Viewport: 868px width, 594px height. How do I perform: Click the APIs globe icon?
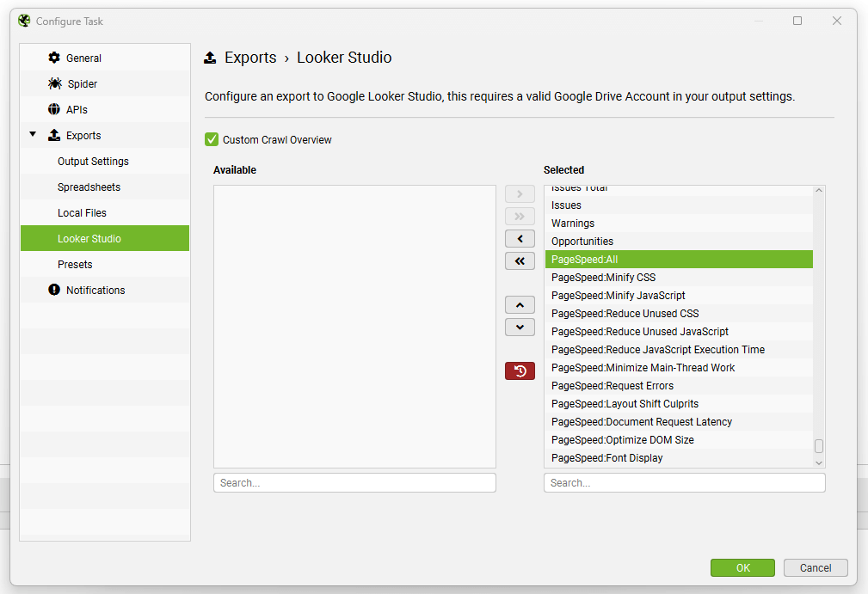(x=54, y=109)
